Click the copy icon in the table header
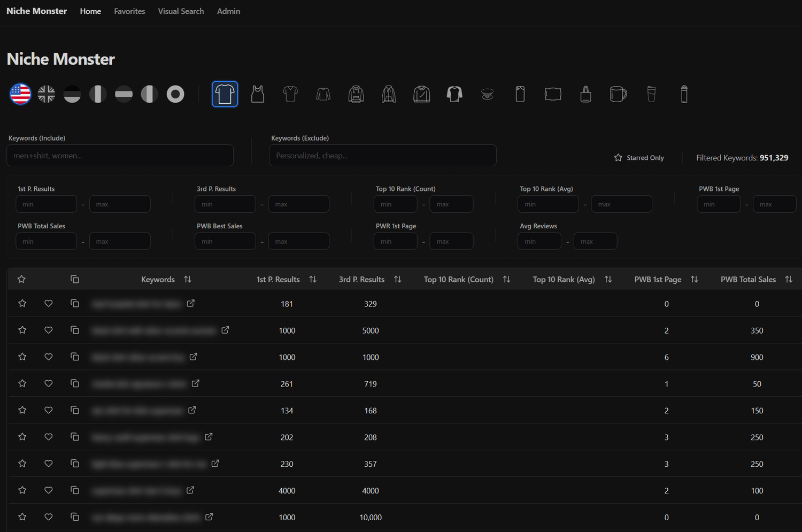The image size is (802, 532). pos(75,279)
